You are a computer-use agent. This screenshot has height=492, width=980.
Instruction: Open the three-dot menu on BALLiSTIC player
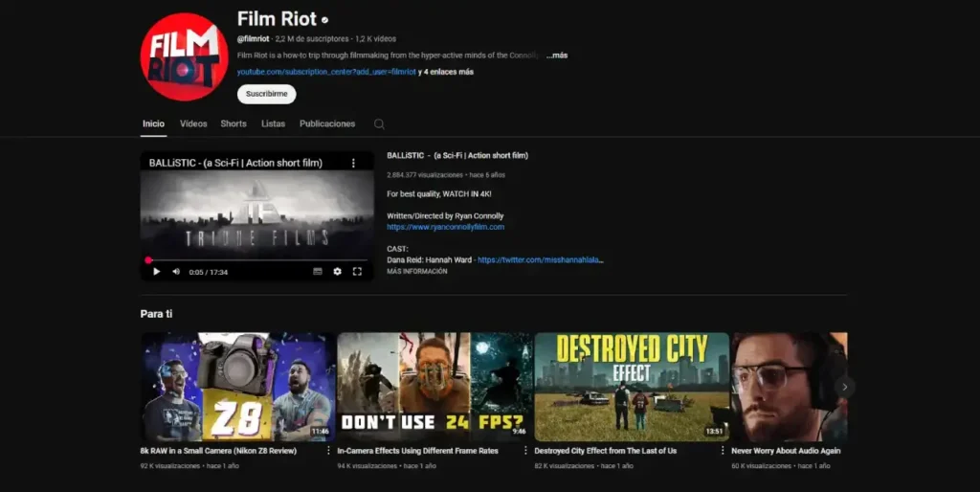coord(353,163)
